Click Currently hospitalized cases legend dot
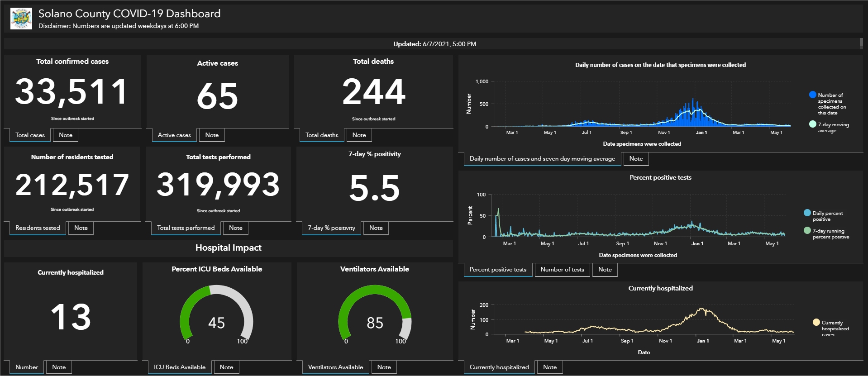Image resolution: width=868 pixels, height=376 pixels. (x=816, y=323)
